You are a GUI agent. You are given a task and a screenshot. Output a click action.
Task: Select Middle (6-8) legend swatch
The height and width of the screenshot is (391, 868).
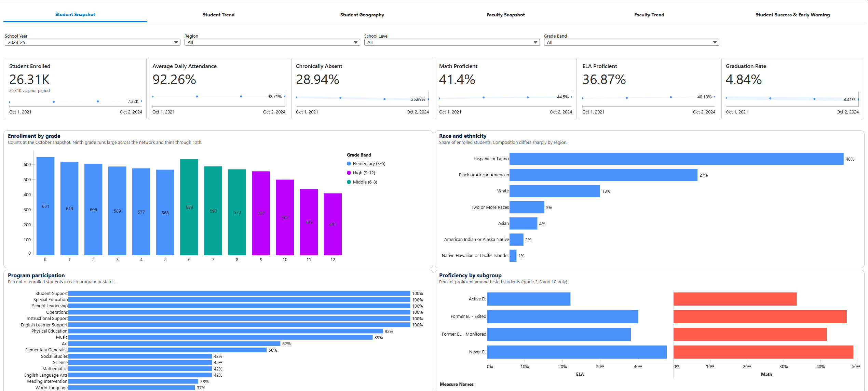click(x=349, y=182)
